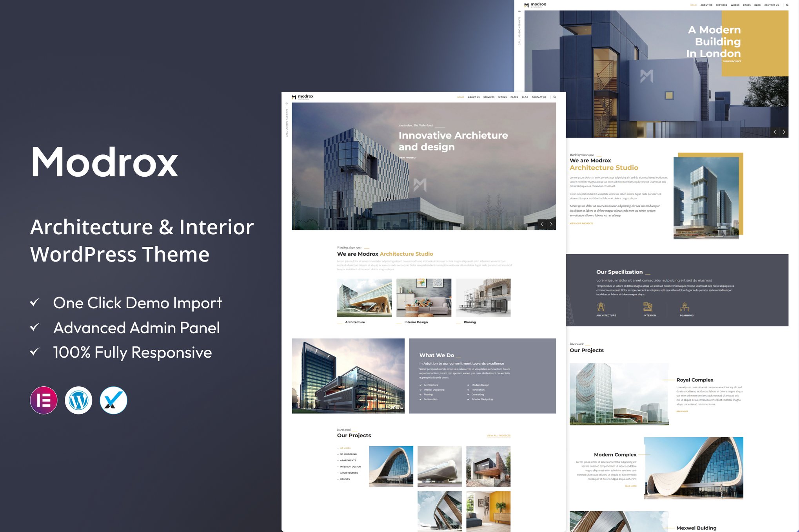Click VIEW PROJECT under Modern Building In London
799x532 pixels.
pos(732,62)
